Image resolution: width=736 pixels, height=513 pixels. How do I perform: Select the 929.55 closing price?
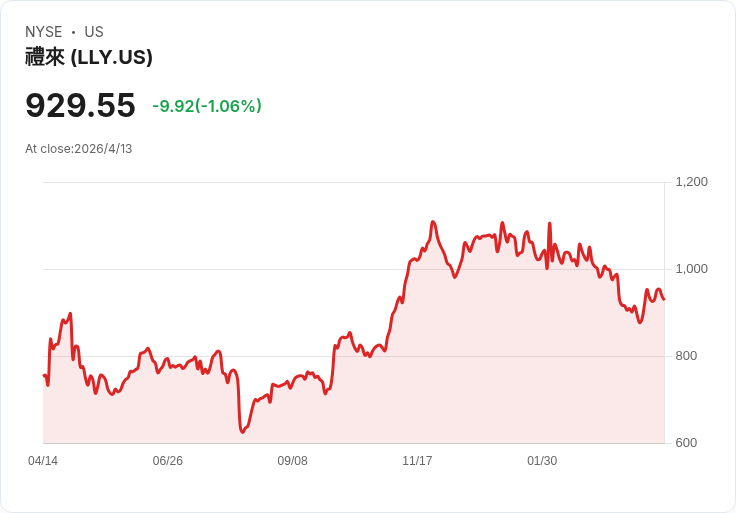(80, 106)
